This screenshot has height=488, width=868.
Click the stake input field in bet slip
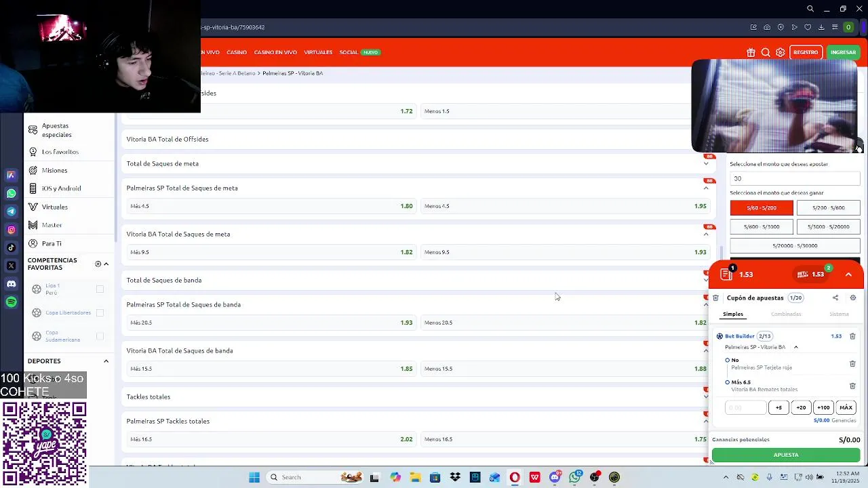click(x=745, y=407)
